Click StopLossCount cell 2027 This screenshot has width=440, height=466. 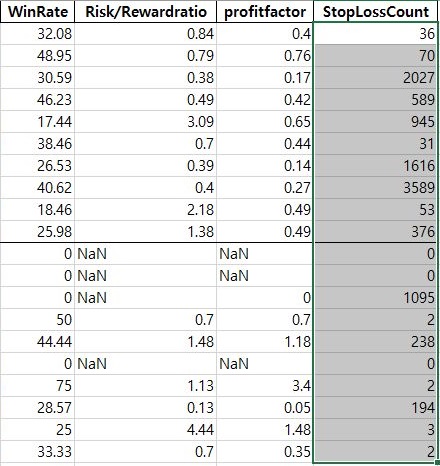pyautogui.click(x=375, y=78)
